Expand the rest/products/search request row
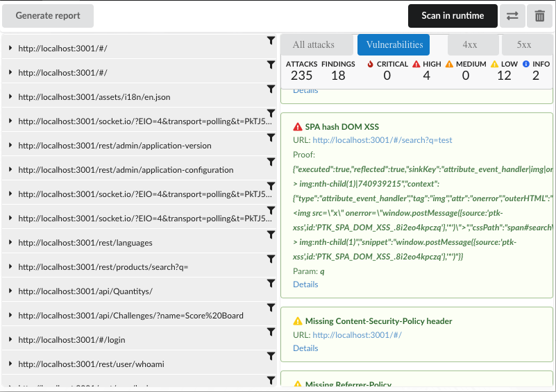This screenshot has height=392, width=556. (x=10, y=266)
